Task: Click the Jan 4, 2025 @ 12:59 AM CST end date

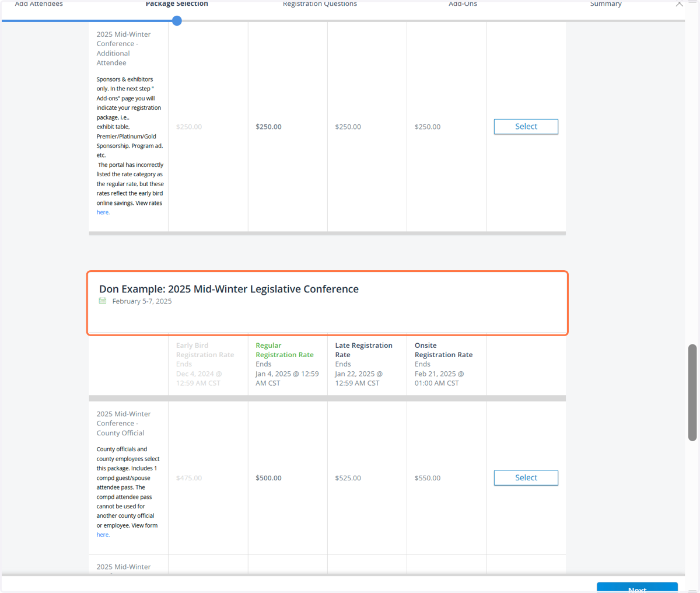Action: 287,378
